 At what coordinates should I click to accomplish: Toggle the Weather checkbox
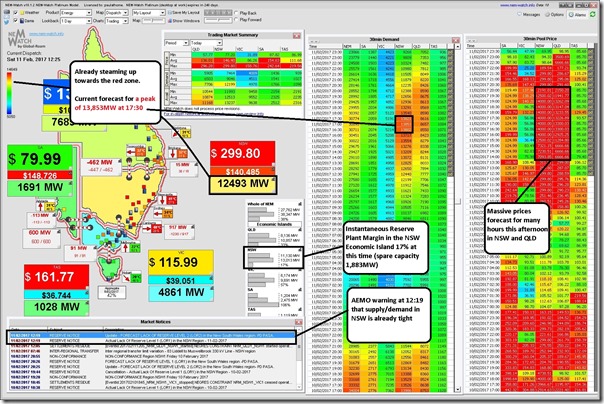point(15,13)
